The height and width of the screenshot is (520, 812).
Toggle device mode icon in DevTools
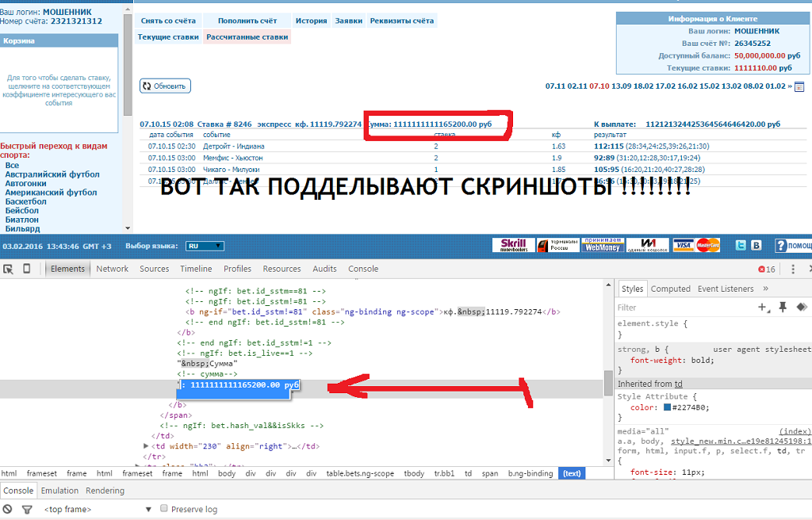point(26,268)
